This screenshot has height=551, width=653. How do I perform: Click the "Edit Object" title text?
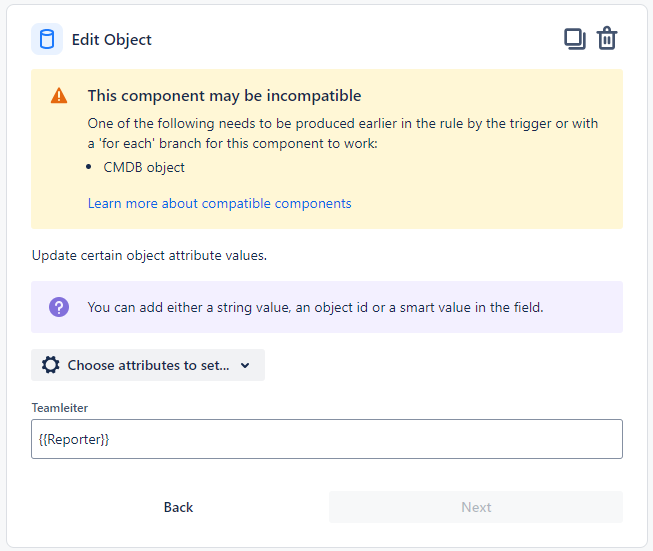pyautogui.click(x=112, y=40)
